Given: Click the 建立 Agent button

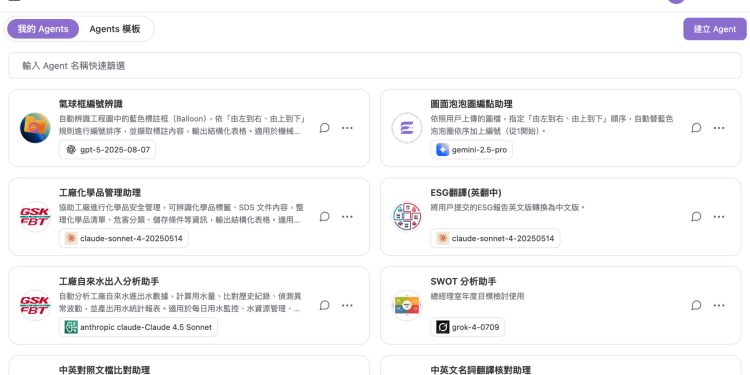Looking at the screenshot, I should click(x=715, y=29).
